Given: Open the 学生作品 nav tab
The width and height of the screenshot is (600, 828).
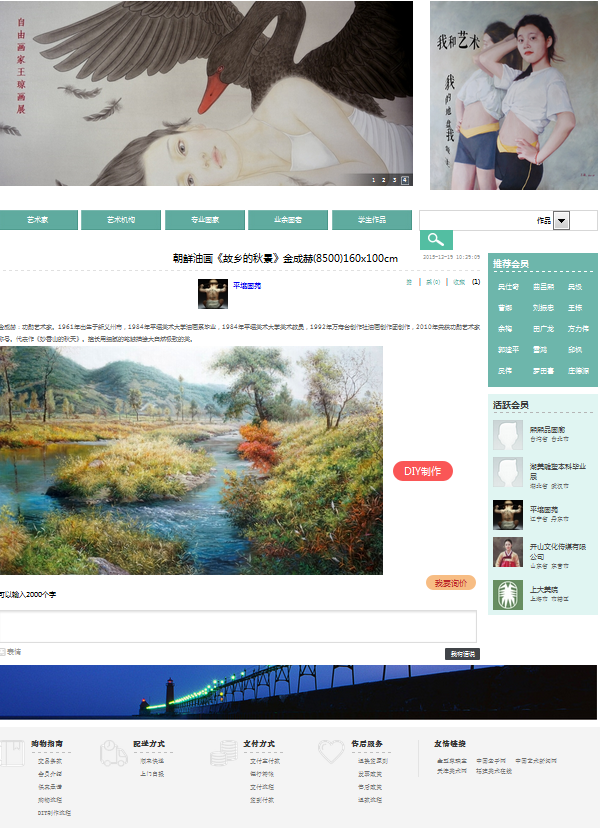Looking at the screenshot, I should tap(372, 220).
